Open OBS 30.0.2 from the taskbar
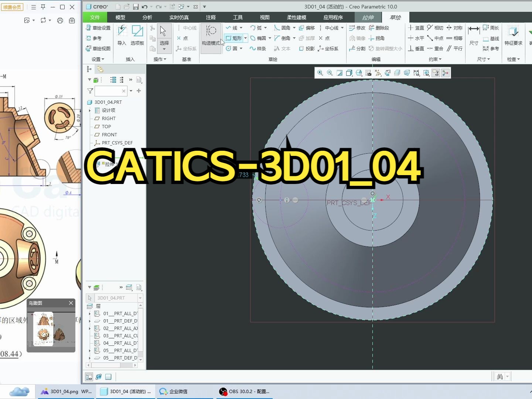 pyautogui.click(x=244, y=391)
